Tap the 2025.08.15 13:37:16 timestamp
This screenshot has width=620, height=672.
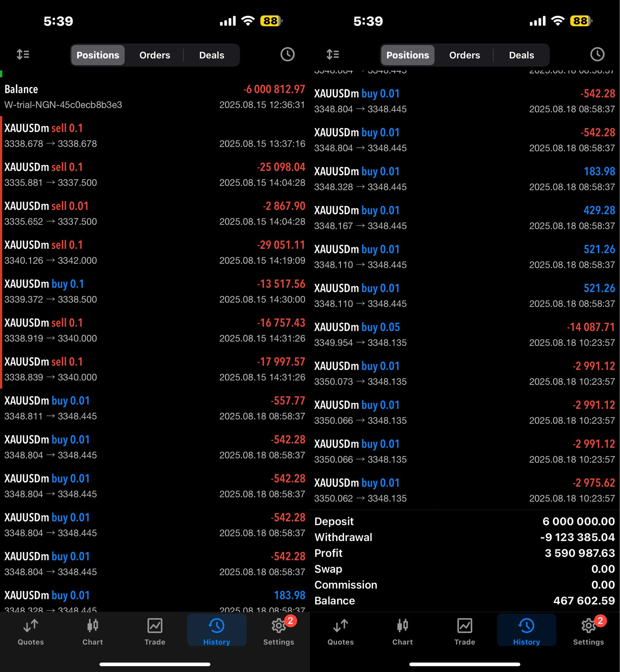(x=262, y=144)
